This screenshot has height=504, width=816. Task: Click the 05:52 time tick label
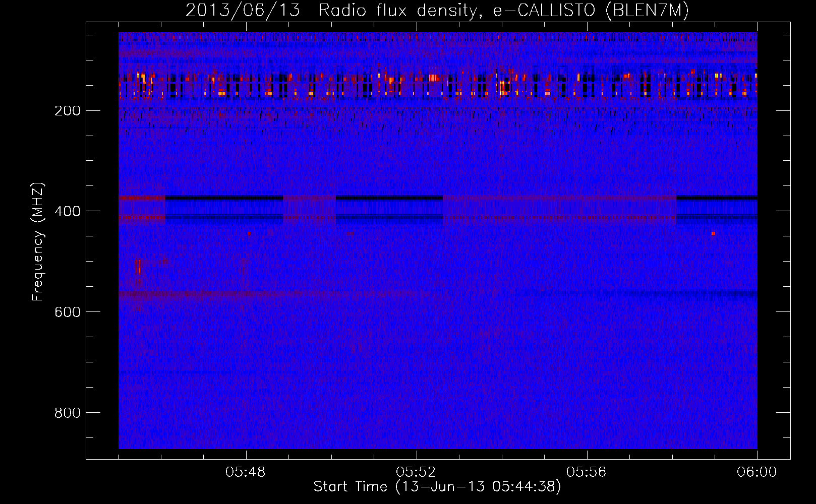(416, 472)
